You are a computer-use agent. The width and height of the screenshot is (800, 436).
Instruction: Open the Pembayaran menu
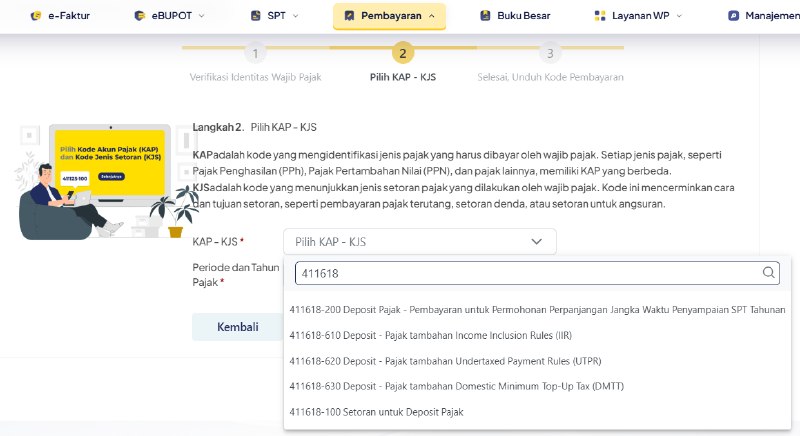tap(389, 16)
